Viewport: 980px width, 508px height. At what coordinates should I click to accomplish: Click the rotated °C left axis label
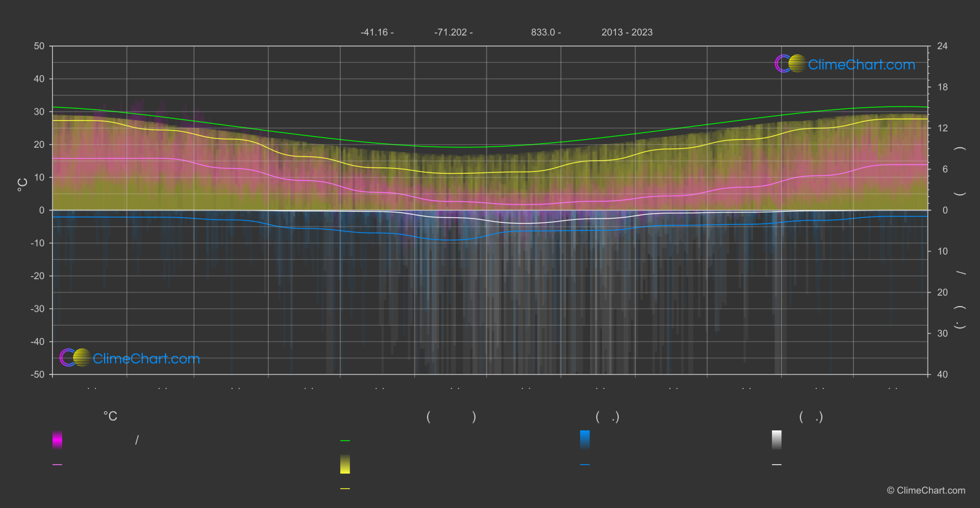click(x=22, y=185)
